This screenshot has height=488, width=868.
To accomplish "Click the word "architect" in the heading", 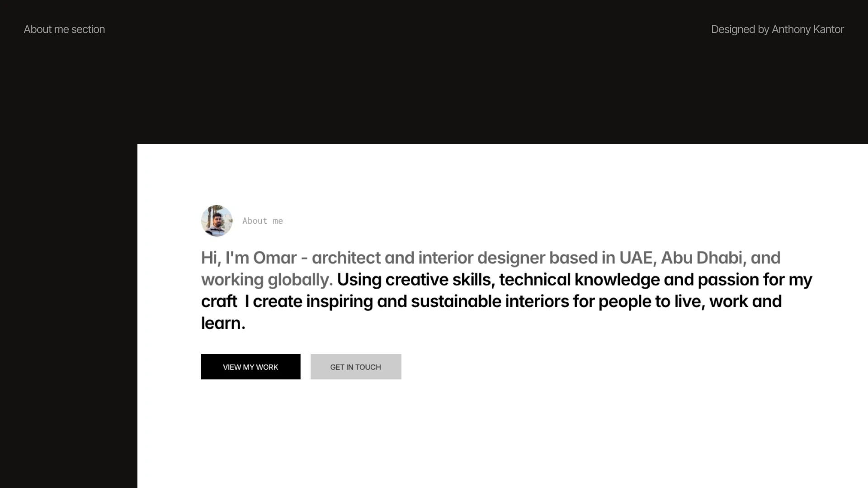I will pos(346,258).
